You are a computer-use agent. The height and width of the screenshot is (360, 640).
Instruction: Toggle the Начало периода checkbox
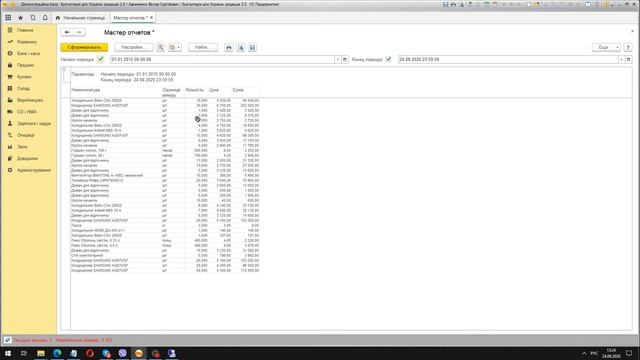point(100,59)
